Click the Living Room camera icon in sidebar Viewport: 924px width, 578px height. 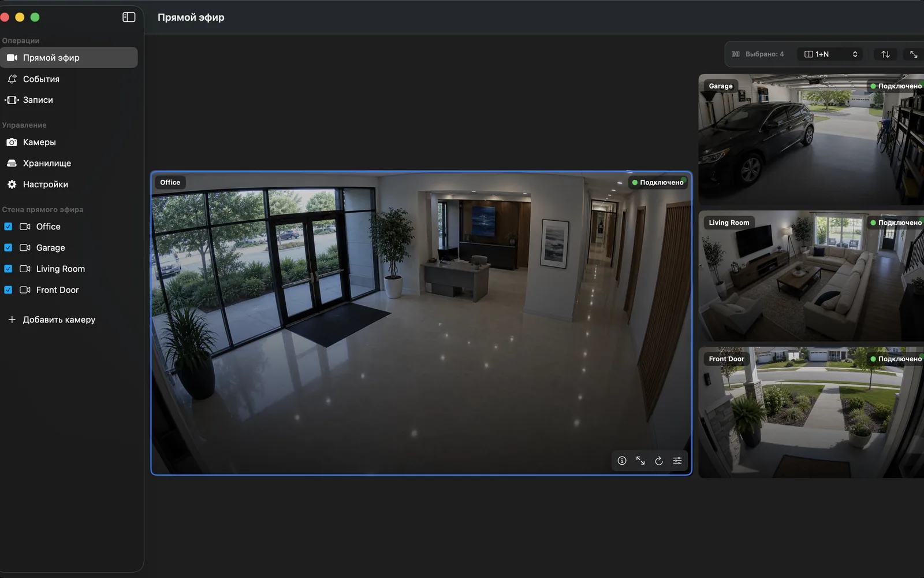tap(25, 269)
